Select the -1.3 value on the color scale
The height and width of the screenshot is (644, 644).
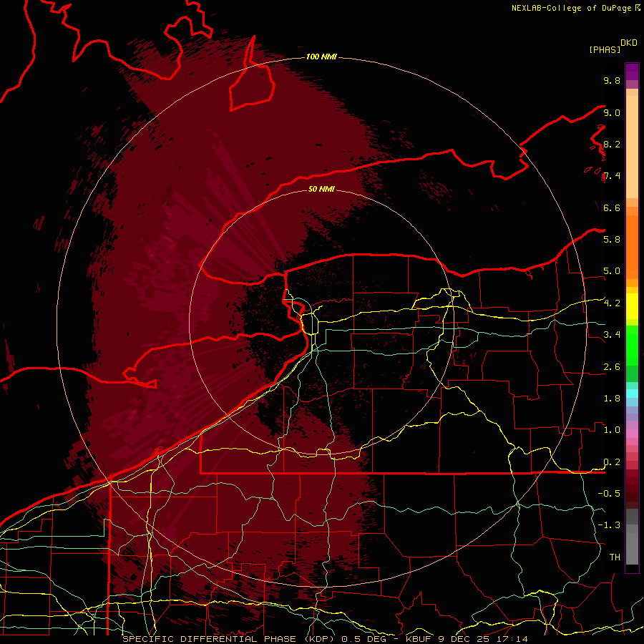tap(609, 525)
